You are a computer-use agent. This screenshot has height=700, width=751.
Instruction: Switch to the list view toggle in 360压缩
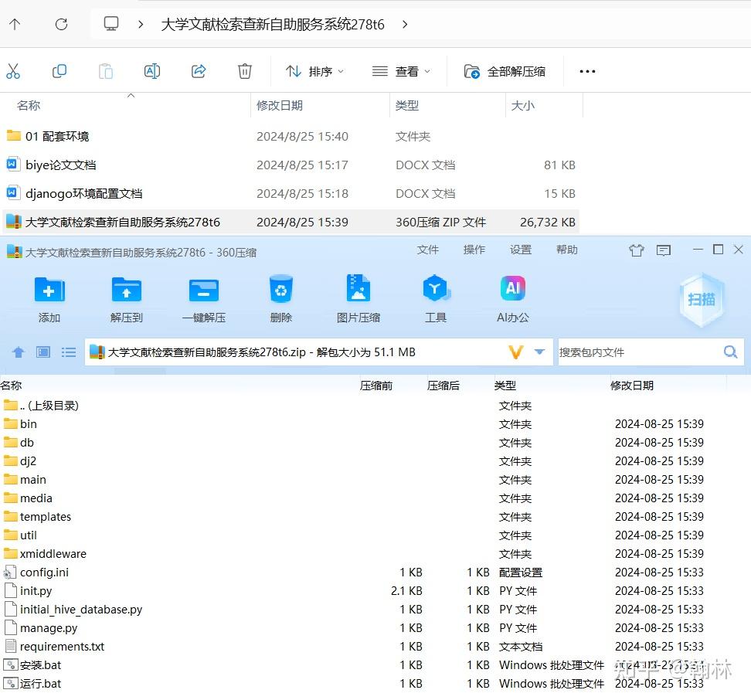click(x=69, y=352)
